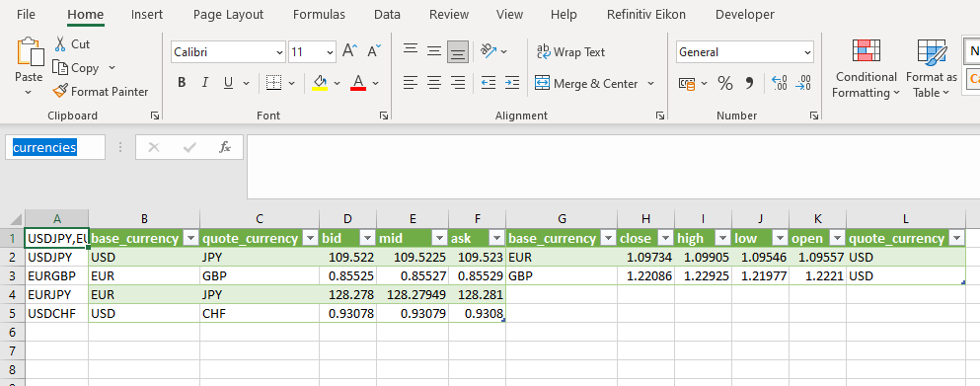Expand the underline style arrow
The height and width of the screenshot is (386, 980).
pos(247,83)
